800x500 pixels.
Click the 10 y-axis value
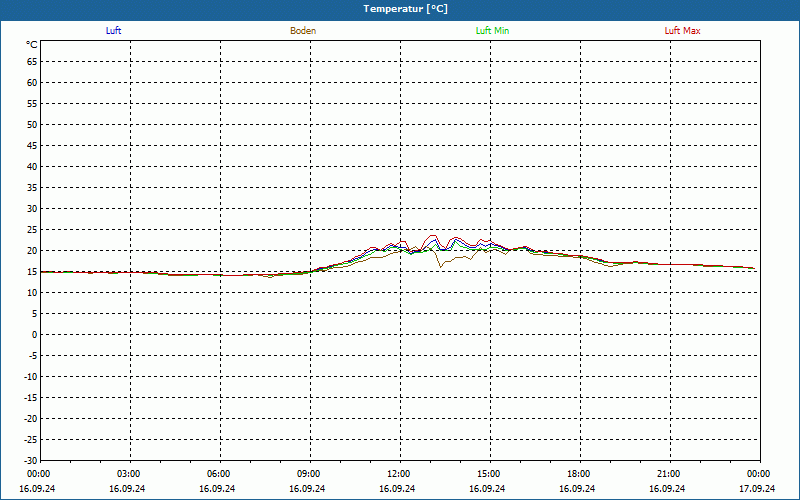[x=32, y=292]
